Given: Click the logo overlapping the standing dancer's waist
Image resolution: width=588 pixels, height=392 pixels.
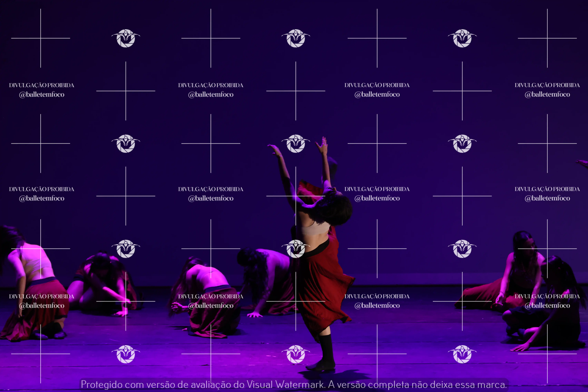Looking at the screenshot, I should 296,249.
